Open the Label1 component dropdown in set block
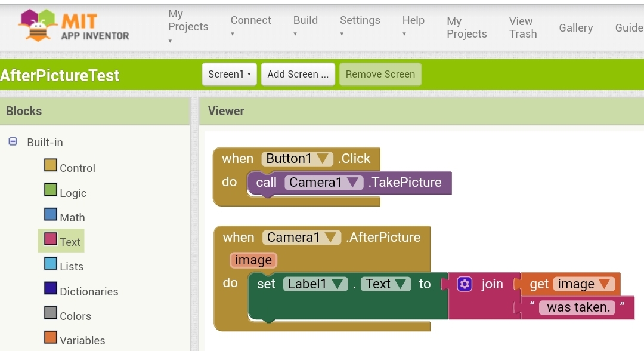644x351 pixels. coord(339,284)
